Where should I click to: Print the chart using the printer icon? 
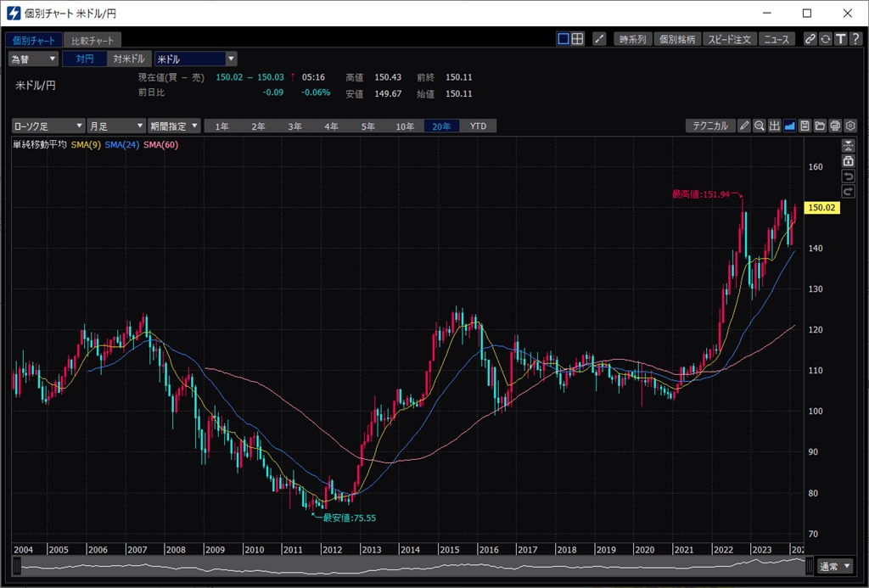835,126
